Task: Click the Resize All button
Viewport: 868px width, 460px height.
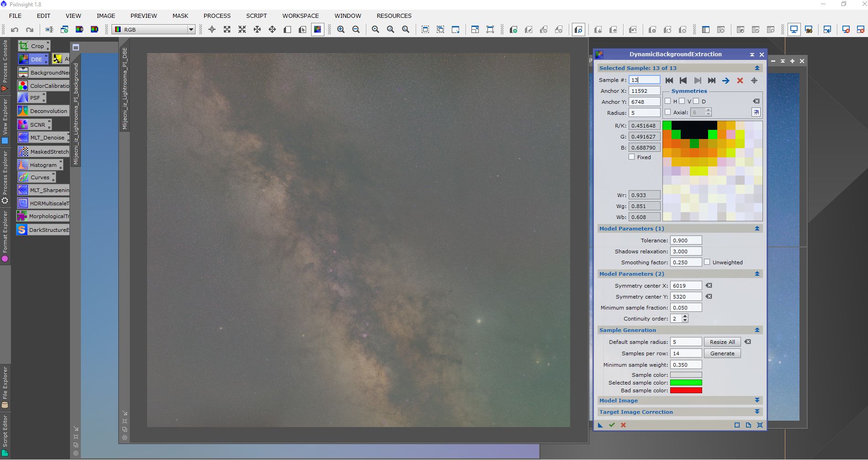Action: click(x=722, y=342)
